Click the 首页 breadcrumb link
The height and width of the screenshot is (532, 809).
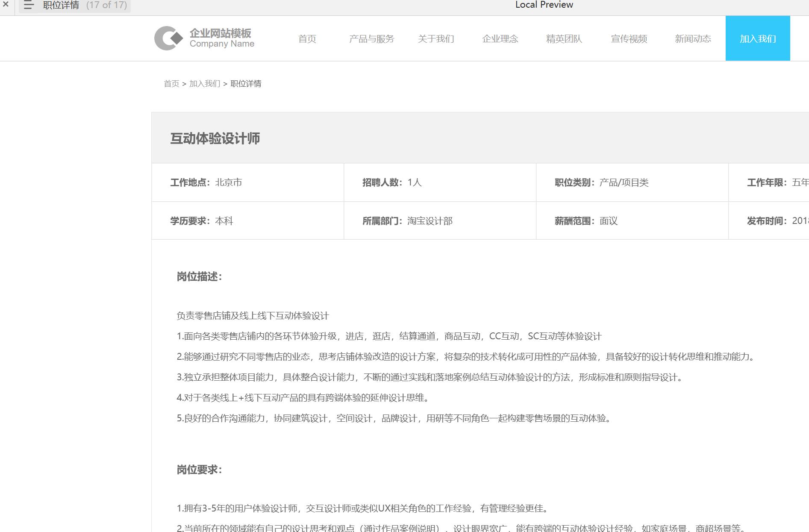pos(171,84)
